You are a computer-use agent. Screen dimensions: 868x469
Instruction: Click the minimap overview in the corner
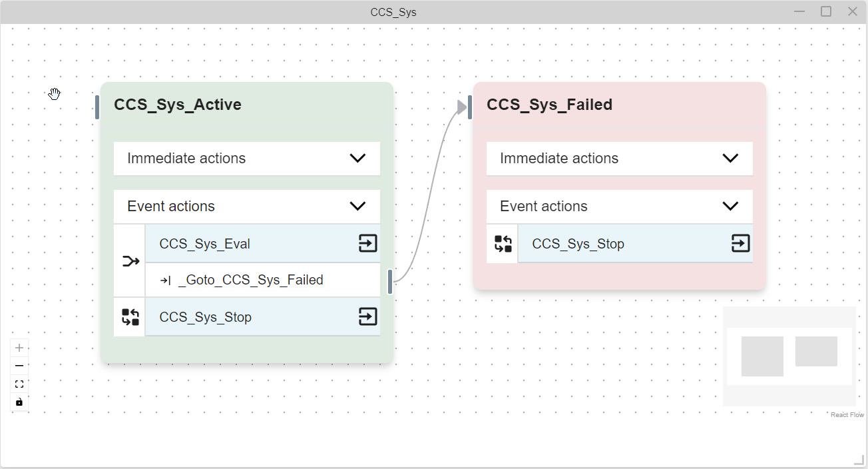(789, 356)
